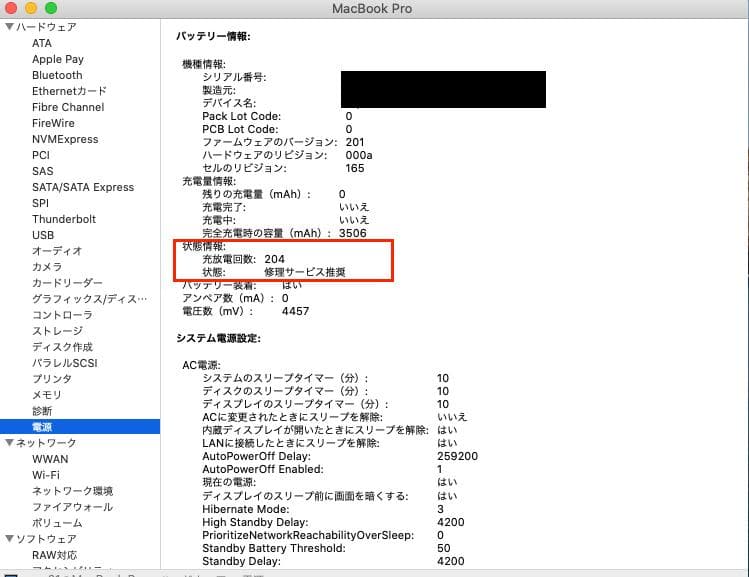Select Ethernetカード in the sidebar
Viewport: 749px width, 577px height.
69,91
